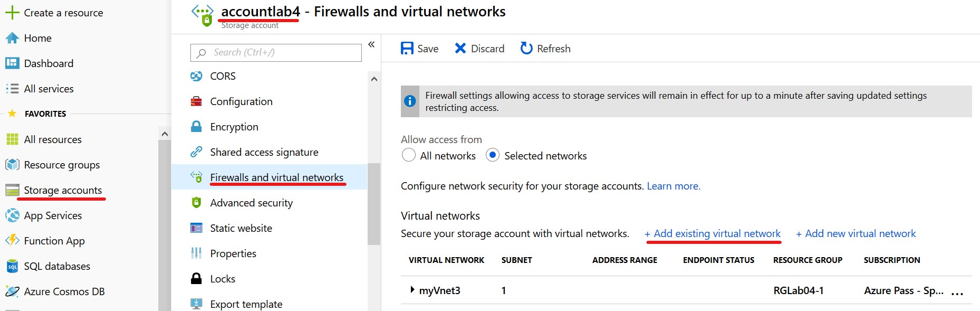980x311 pixels.
Task: Click the Configuration toolbox icon
Action: pyautogui.click(x=196, y=101)
